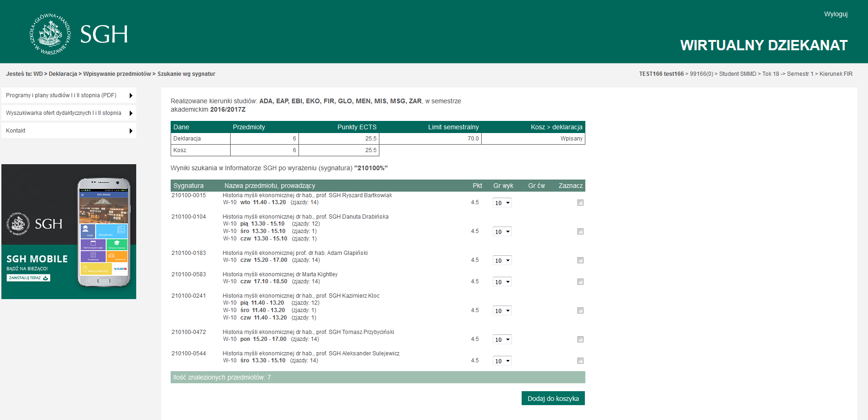This screenshot has height=420, width=868.
Task: Click the TEST166 test166 user name
Action: pyautogui.click(x=661, y=74)
